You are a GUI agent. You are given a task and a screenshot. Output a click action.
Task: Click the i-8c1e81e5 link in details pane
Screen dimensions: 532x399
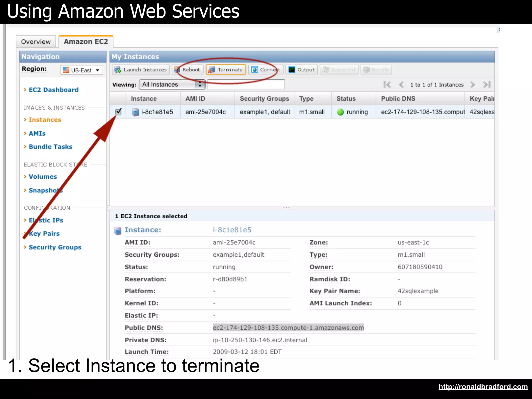pyautogui.click(x=232, y=230)
